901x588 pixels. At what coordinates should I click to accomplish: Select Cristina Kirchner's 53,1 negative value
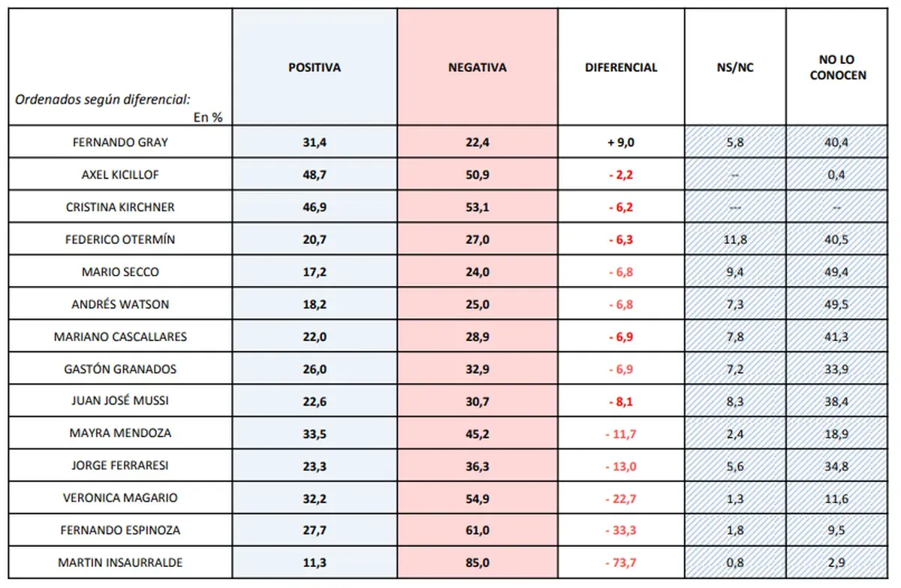click(x=477, y=207)
